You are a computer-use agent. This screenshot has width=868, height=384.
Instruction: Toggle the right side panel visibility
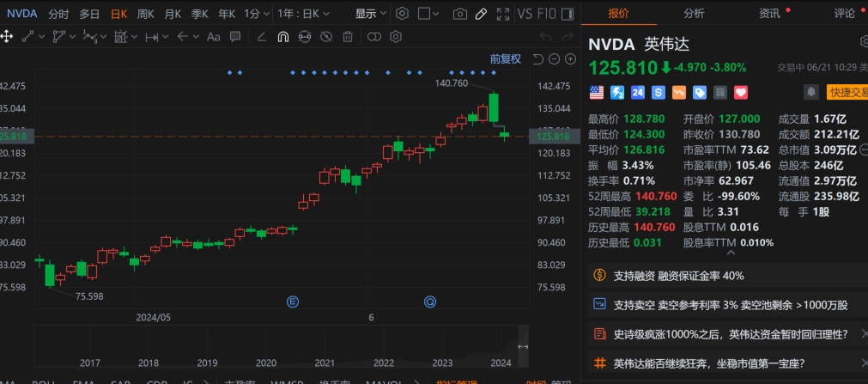point(567,14)
